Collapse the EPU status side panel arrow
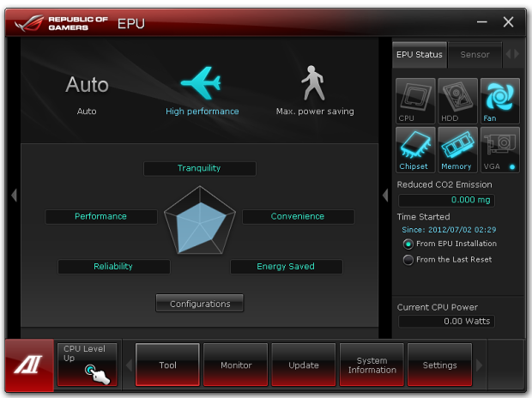Viewport: 532px width, 398px height. click(385, 195)
